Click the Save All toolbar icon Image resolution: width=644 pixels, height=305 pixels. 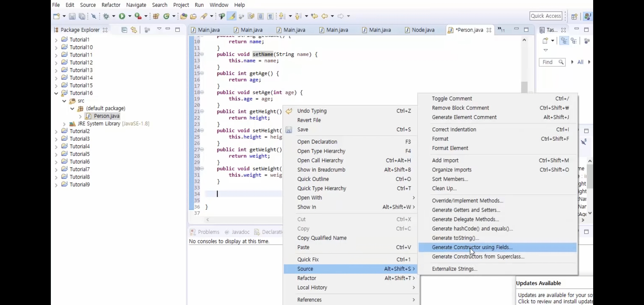click(82, 16)
